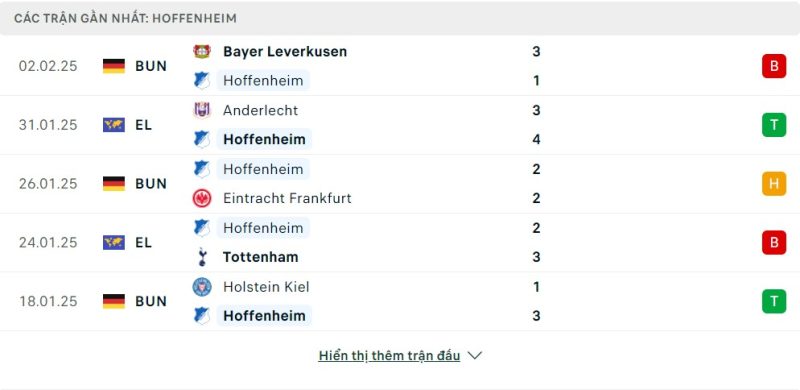Viewport: 800px width, 390px height.
Task: Click the green T badge for the Holstein Kiel match
Action: pos(774,301)
